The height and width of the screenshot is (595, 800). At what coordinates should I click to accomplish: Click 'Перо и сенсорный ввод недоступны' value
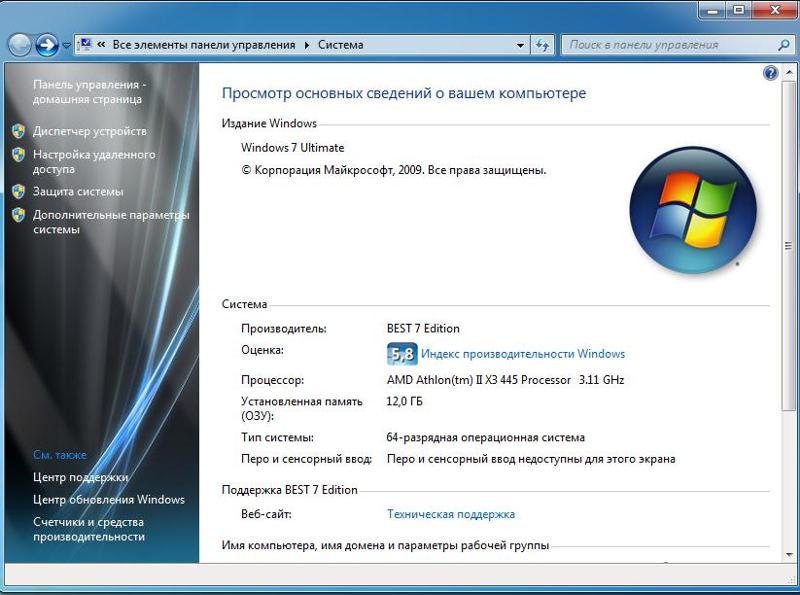(531, 459)
